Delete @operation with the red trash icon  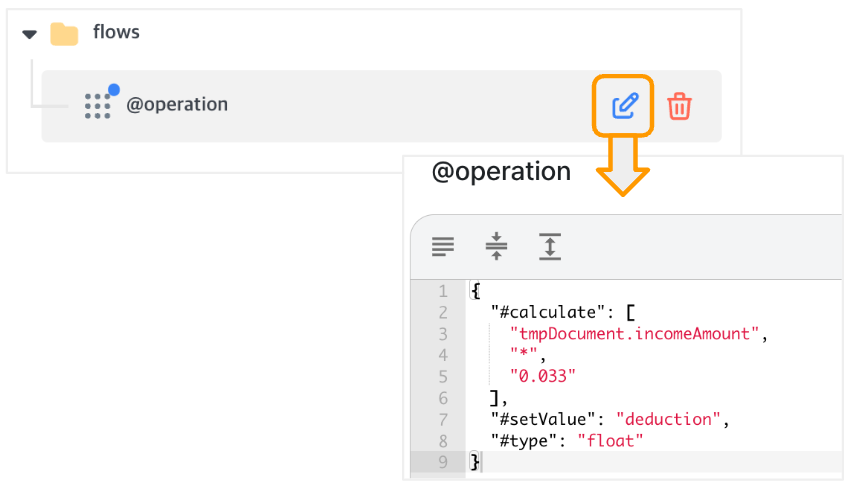[x=679, y=106]
